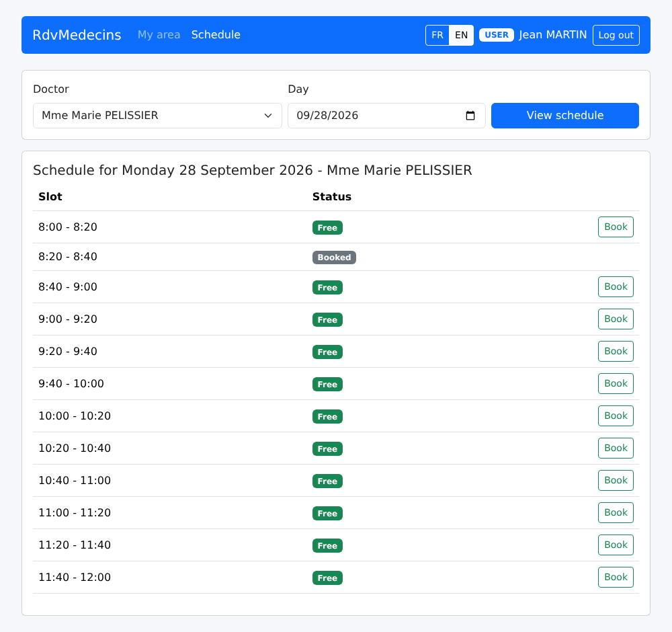Viewport: 672px width, 632px height.
Task: Book the 9:20 - 9:40 slot
Action: coord(616,351)
